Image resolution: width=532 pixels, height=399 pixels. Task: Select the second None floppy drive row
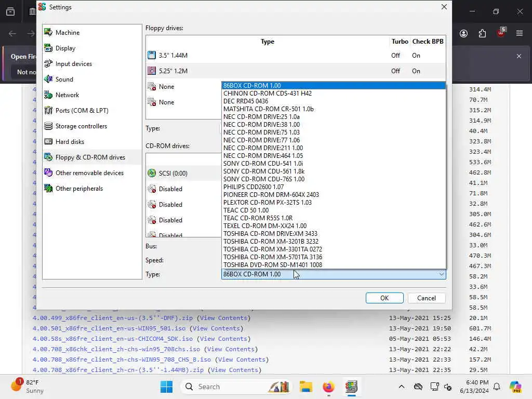[183, 102]
